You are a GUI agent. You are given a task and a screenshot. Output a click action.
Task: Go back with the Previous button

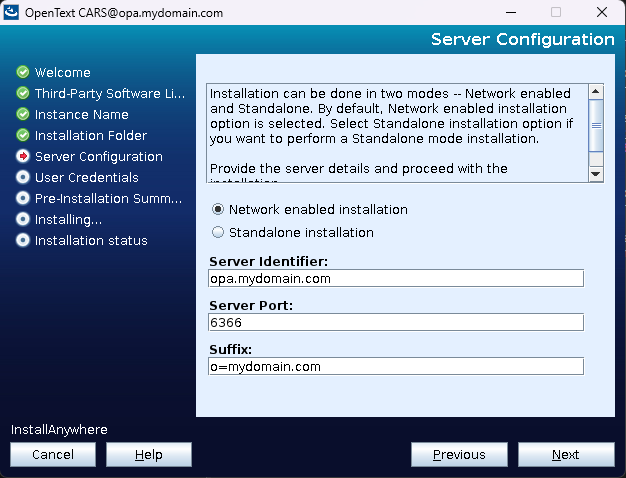click(459, 455)
